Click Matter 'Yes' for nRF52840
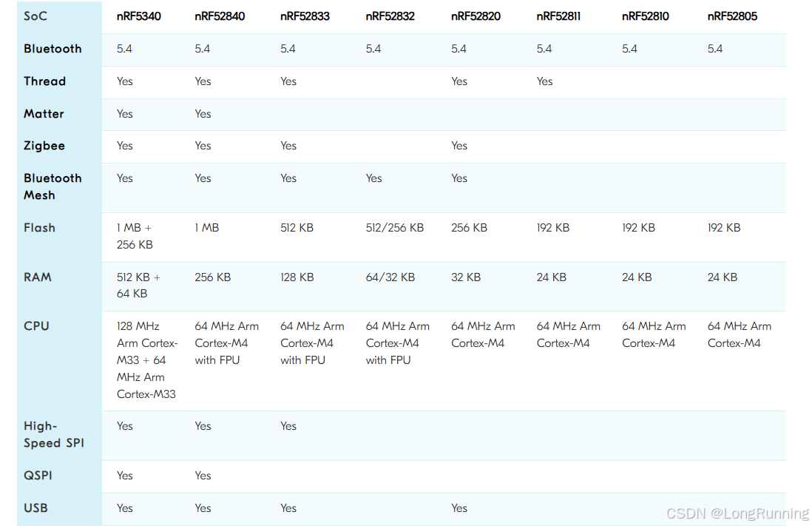Viewport: 812px width, 526px height. coord(203,114)
